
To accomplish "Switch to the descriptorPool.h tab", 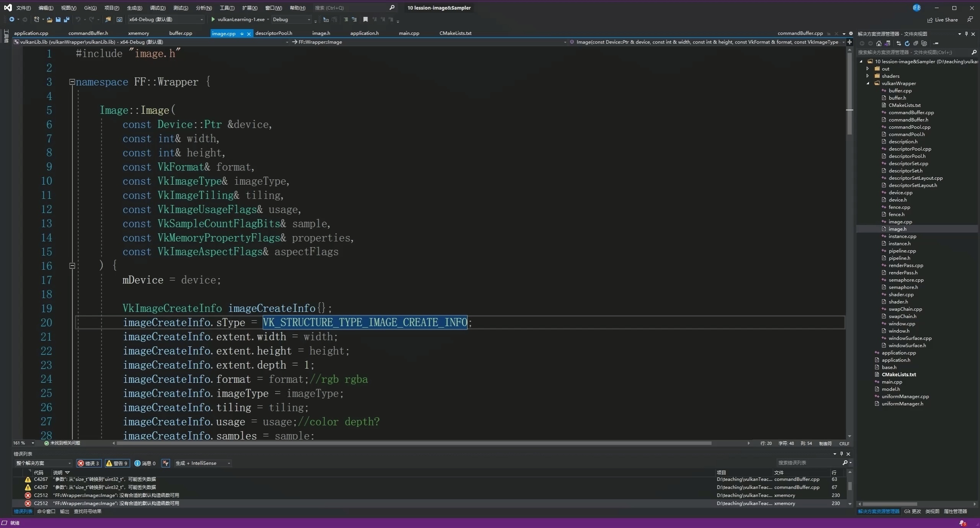I will 273,33.
